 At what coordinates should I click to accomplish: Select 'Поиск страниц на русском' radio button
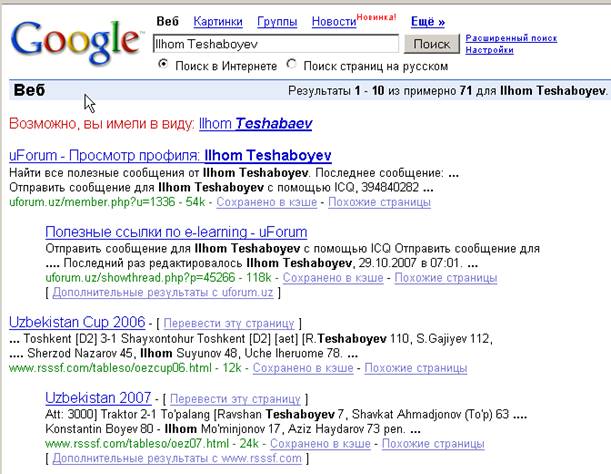click(292, 65)
